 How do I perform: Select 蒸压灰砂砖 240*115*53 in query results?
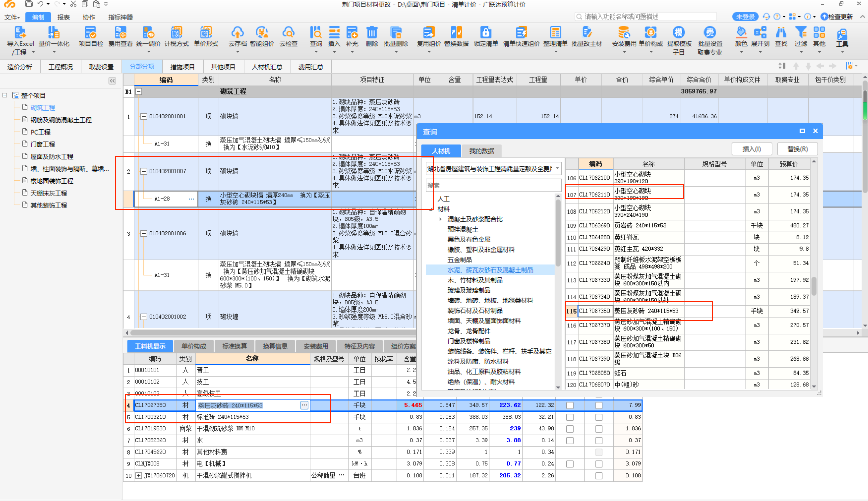click(646, 311)
